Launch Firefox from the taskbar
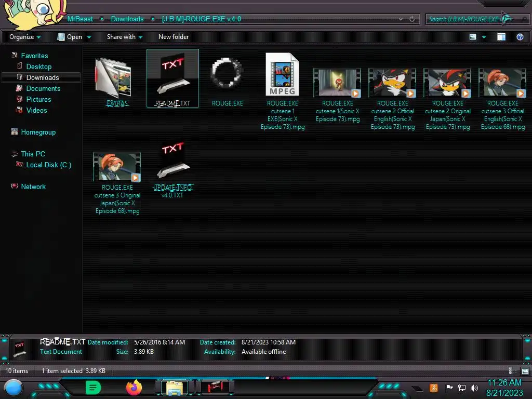The width and height of the screenshot is (532, 399). [x=134, y=388]
